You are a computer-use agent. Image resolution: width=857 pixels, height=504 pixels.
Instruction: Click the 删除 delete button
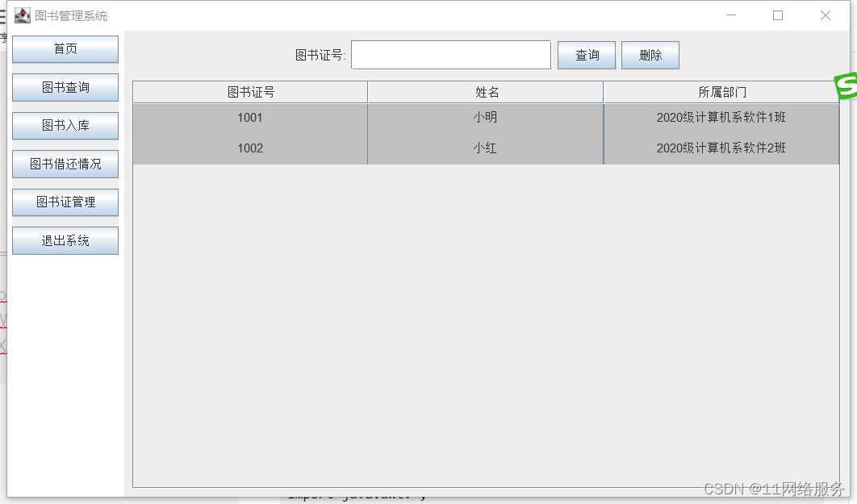(650, 55)
